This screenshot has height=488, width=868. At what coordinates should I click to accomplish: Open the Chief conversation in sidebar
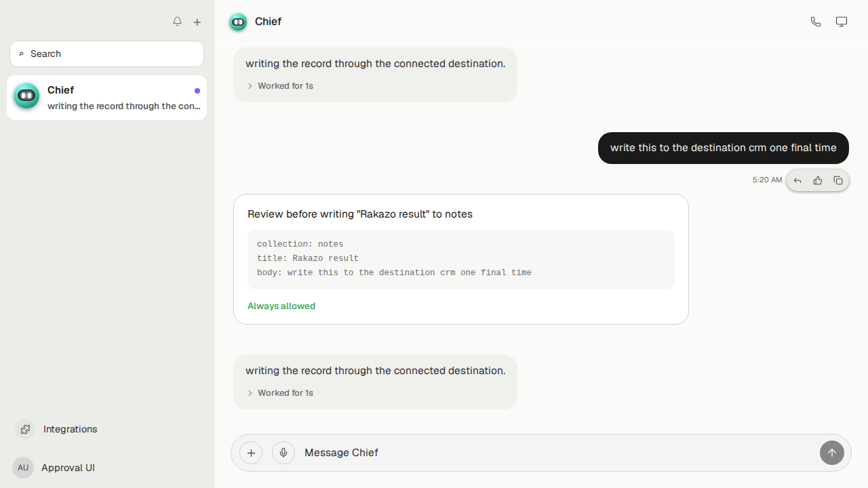[x=107, y=98]
